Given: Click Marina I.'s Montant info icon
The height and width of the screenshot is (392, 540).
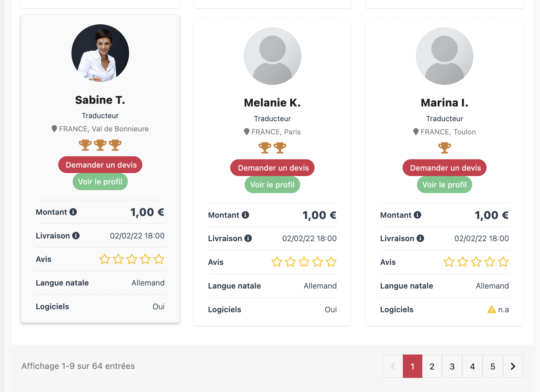Looking at the screenshot, I should [x=418, y=215].
